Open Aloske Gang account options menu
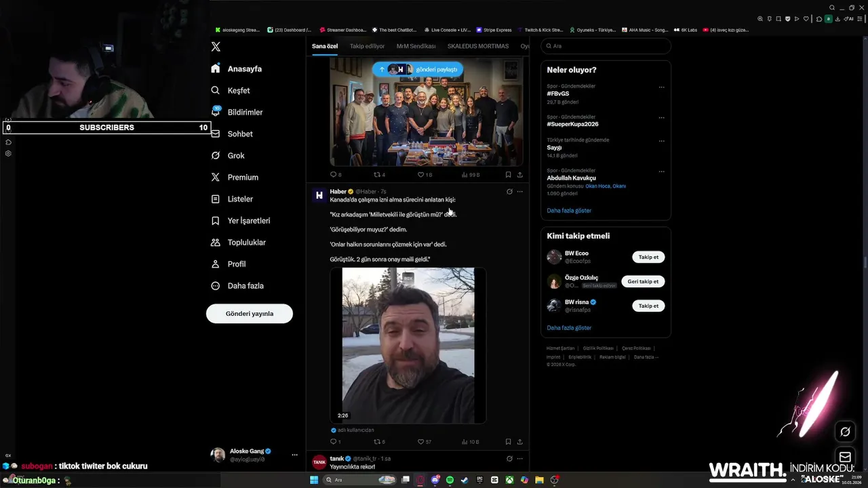Image resolution: width=868 pixels, height=488 pixels. point(294,455)
